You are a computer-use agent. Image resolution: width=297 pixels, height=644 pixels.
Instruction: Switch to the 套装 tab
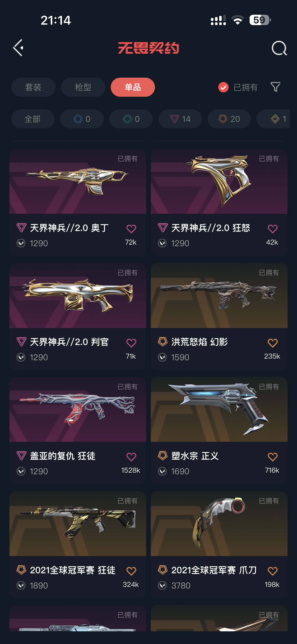click(33, 87)
